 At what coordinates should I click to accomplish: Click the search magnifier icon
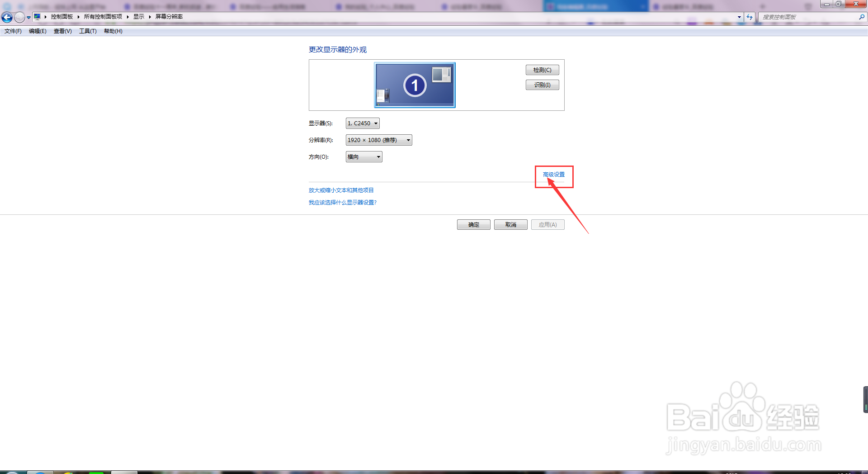click(862, 17)
